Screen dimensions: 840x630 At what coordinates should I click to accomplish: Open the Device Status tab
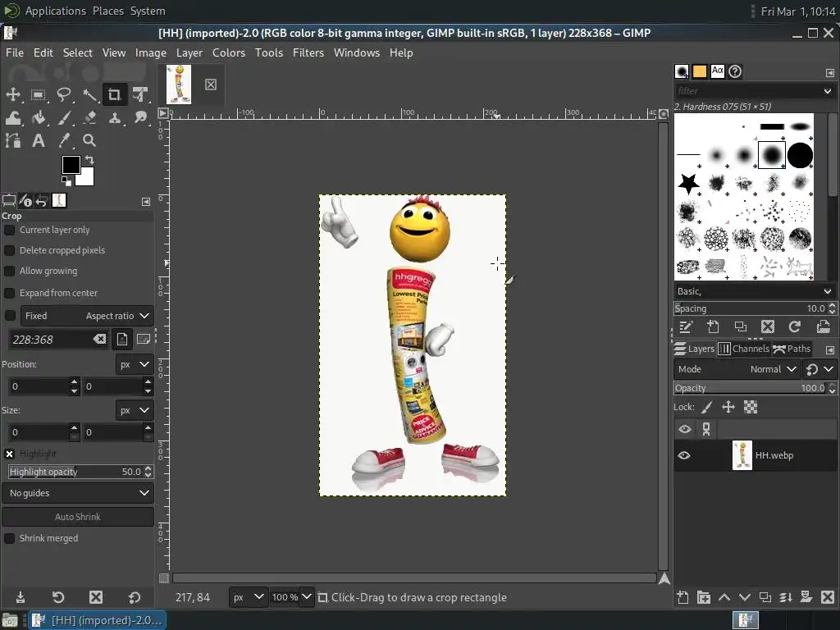pos(25,201)
